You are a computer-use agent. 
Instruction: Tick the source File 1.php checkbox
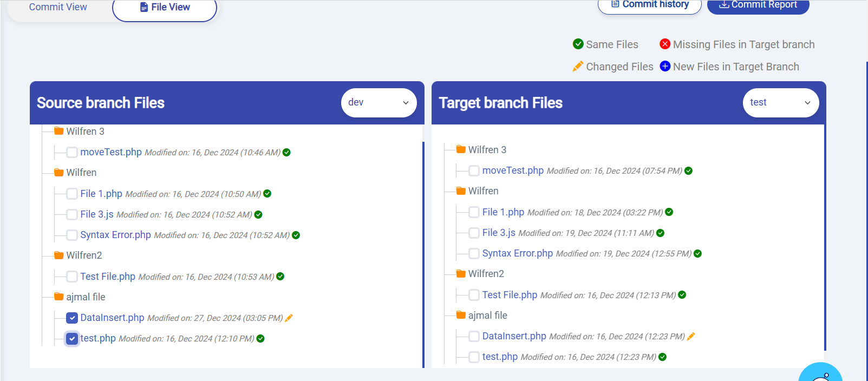[72, 194]
